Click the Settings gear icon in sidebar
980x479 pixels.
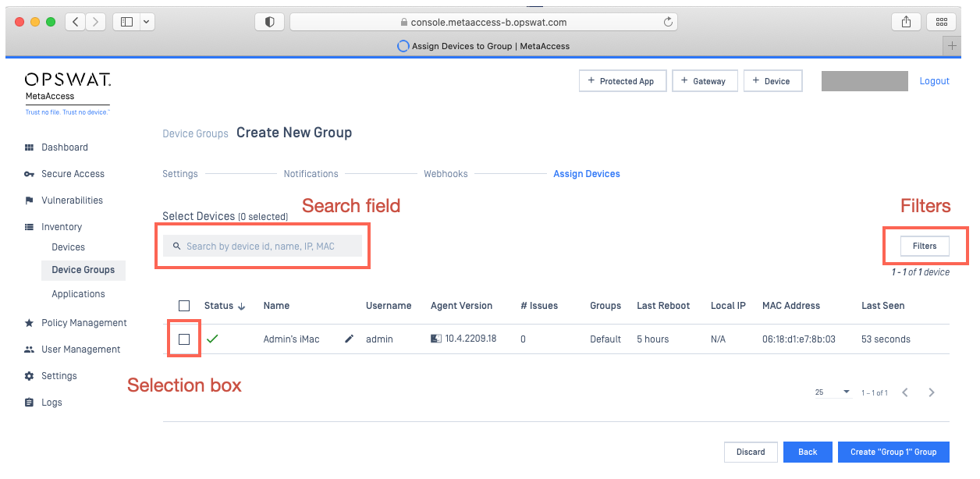click(x=30, y=376)
